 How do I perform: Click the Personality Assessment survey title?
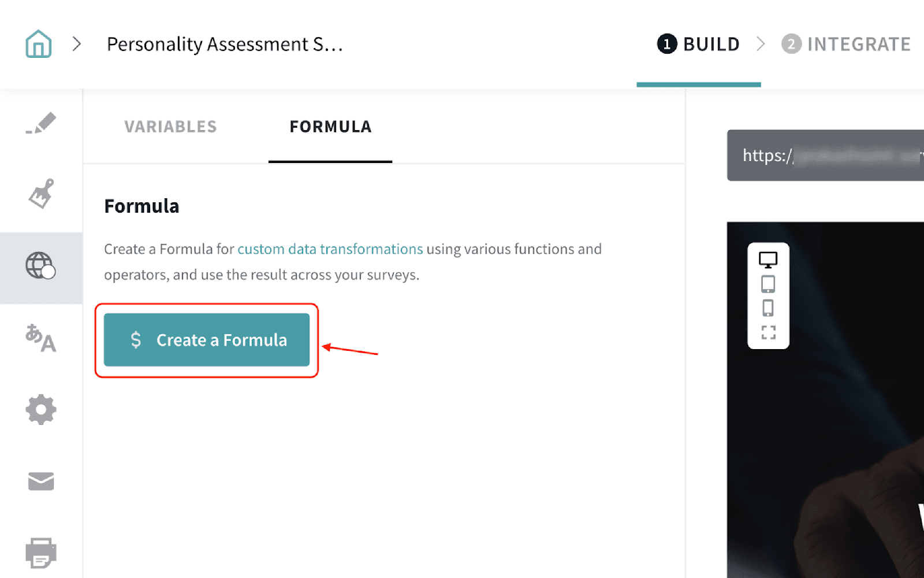(x=225, y=44)
